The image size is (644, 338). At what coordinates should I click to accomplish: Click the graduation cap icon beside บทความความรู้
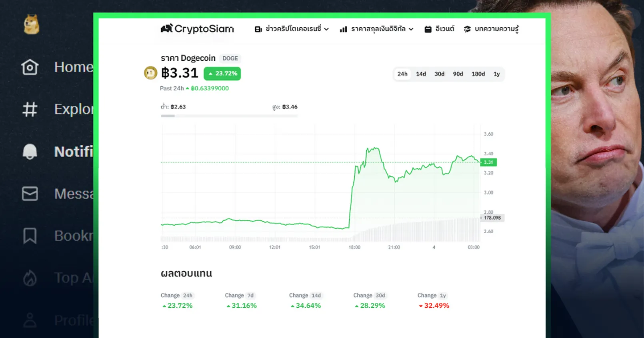(467, 29)
